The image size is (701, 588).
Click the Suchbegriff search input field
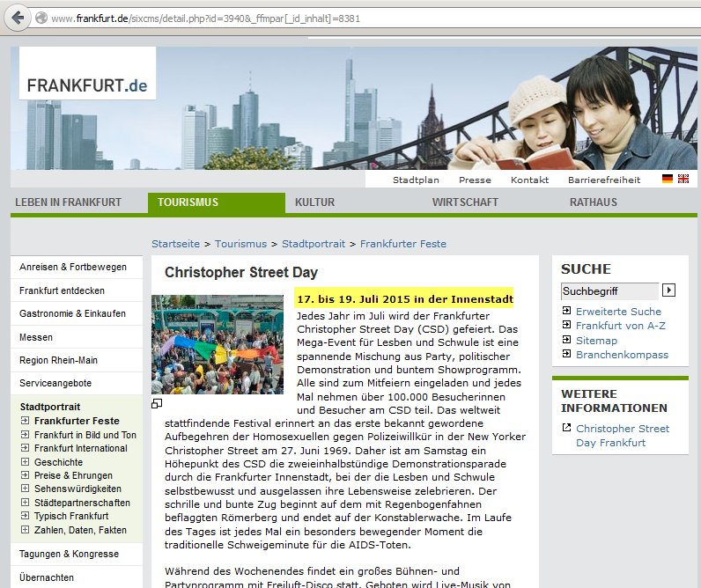tap(609, 290)
